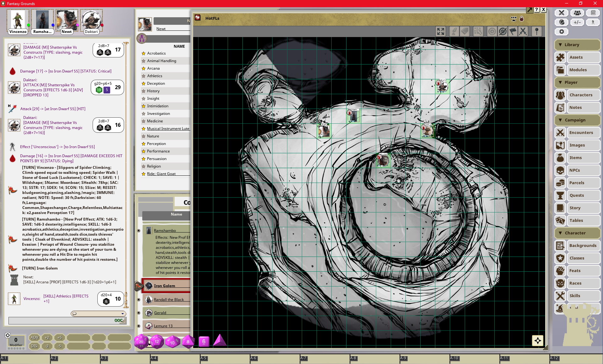Click the flag tool on map toolbar
Image resolution: width=603 pixels, height=364 pixels.
pyautogui.click(x=513, y=31)
